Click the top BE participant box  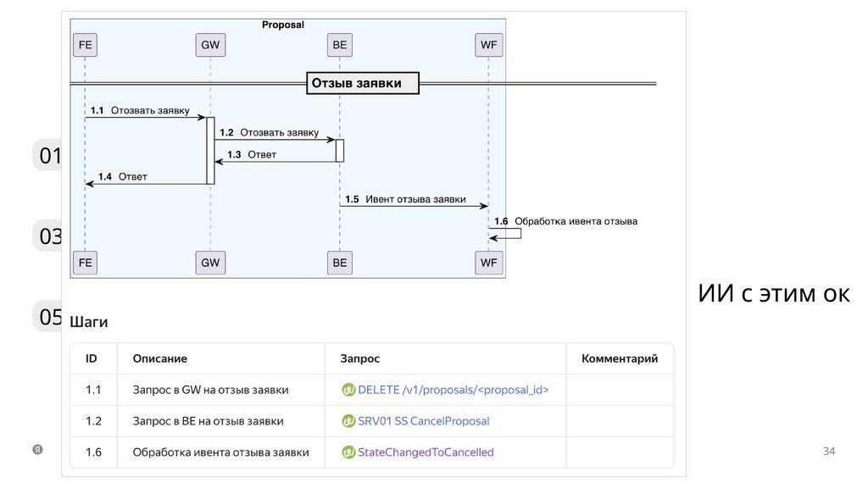339,45
